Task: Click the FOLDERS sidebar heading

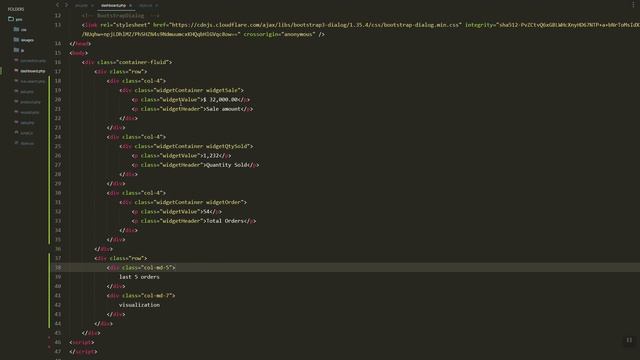Action: click(16, 9)
